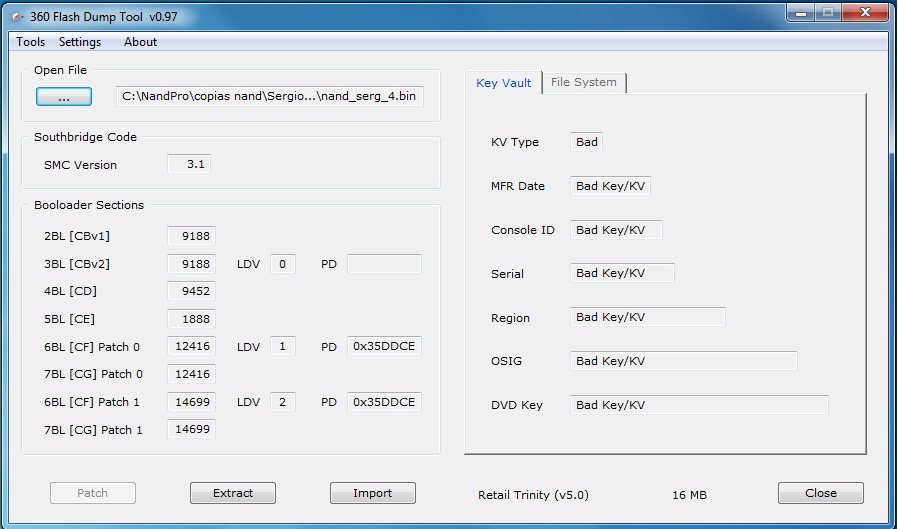Click the Console ID field

click(x=615, y=230)
